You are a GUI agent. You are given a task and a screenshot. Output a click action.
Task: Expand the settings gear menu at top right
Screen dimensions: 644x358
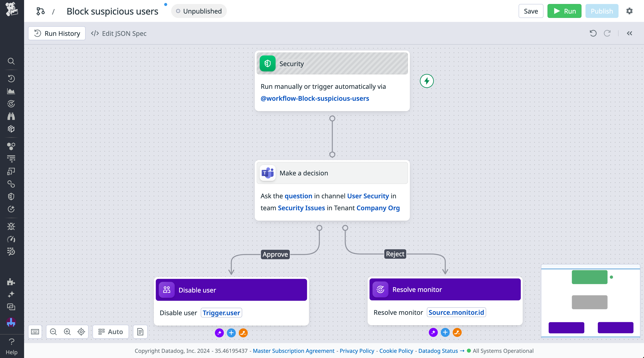[629, 11]
